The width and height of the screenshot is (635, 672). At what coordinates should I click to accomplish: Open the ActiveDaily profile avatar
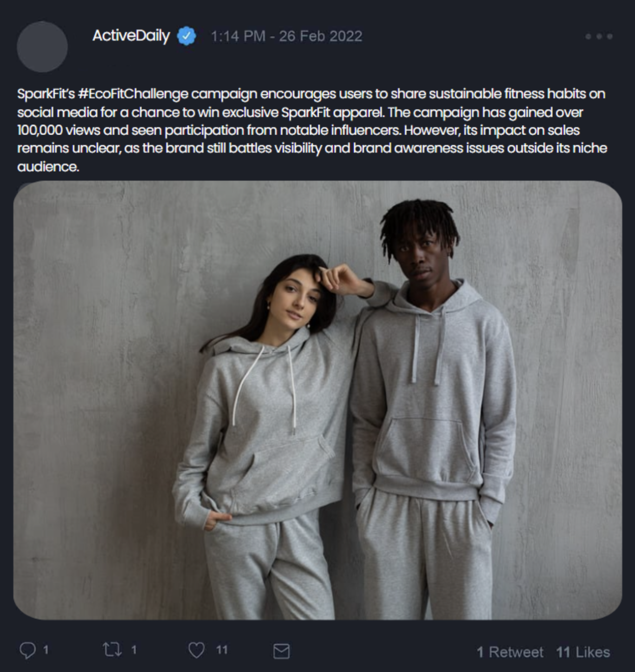click(42, 46)
